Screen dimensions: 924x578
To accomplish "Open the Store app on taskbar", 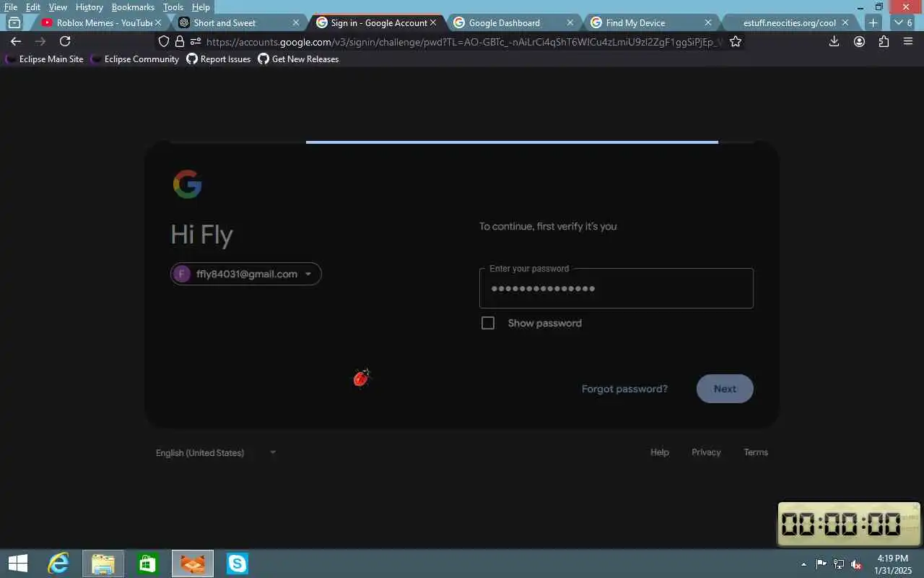I will click(147, 564).
